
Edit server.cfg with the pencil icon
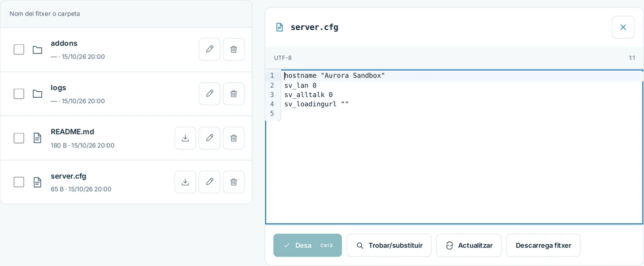[209, 182]
